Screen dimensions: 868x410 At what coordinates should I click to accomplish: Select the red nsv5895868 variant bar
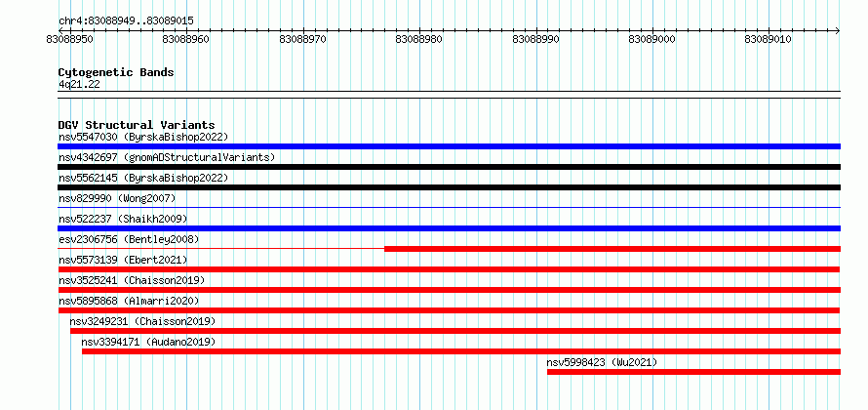point(449,310)
